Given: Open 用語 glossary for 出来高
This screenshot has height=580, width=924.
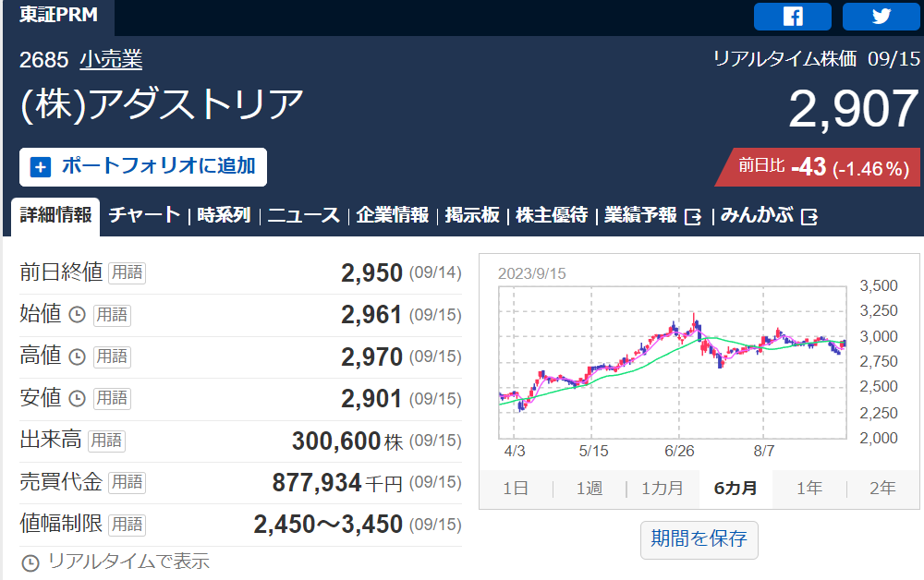Looking at the screenshot, I should coord(106,441).
